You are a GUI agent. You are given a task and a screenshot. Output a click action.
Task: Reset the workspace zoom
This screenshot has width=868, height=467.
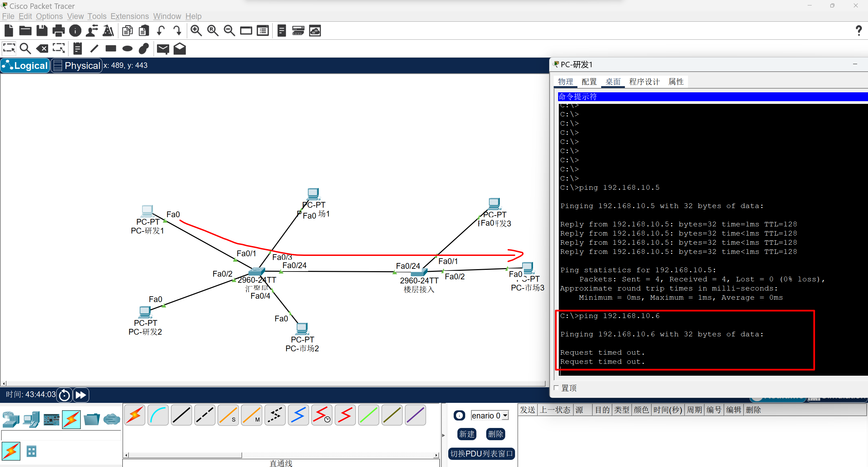(213, 31)
